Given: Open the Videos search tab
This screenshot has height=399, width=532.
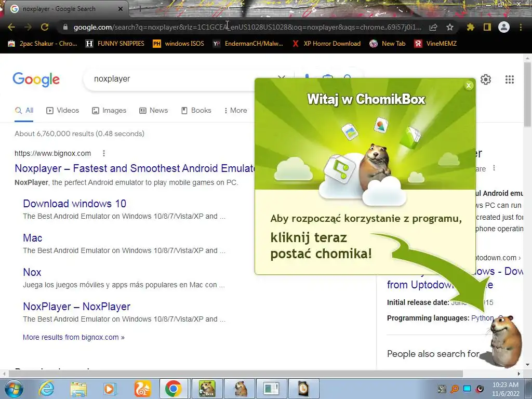Looking at the screenshot, I should tap(62, 110).
